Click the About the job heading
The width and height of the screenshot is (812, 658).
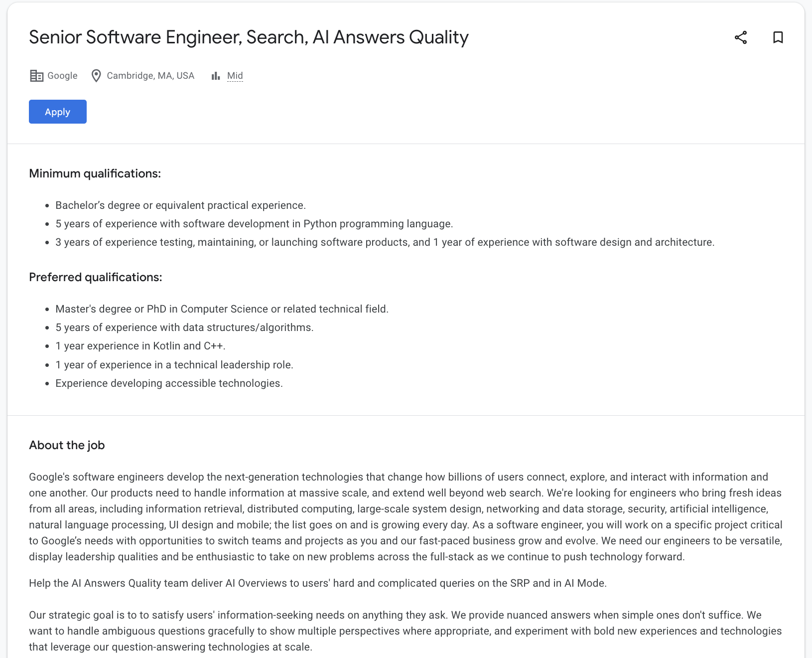(x=67, y=445)
